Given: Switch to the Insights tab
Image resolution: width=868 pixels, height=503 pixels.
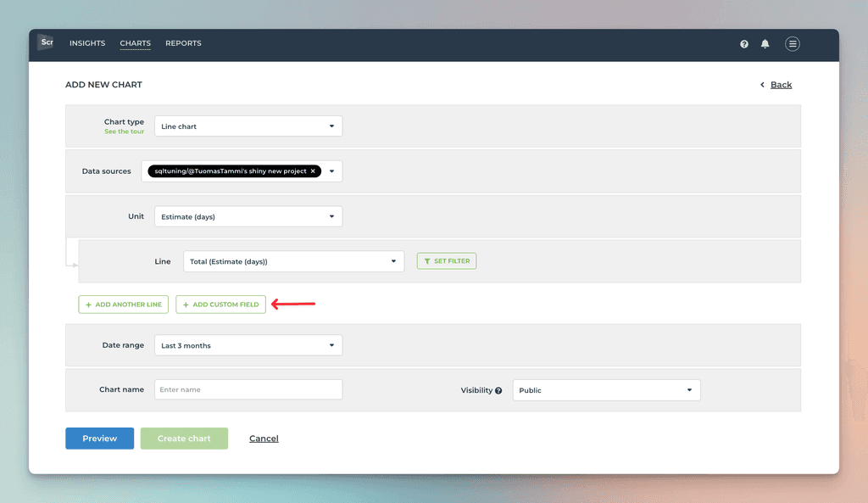Looking at the screenshot, I should click(x=86, y=43).
